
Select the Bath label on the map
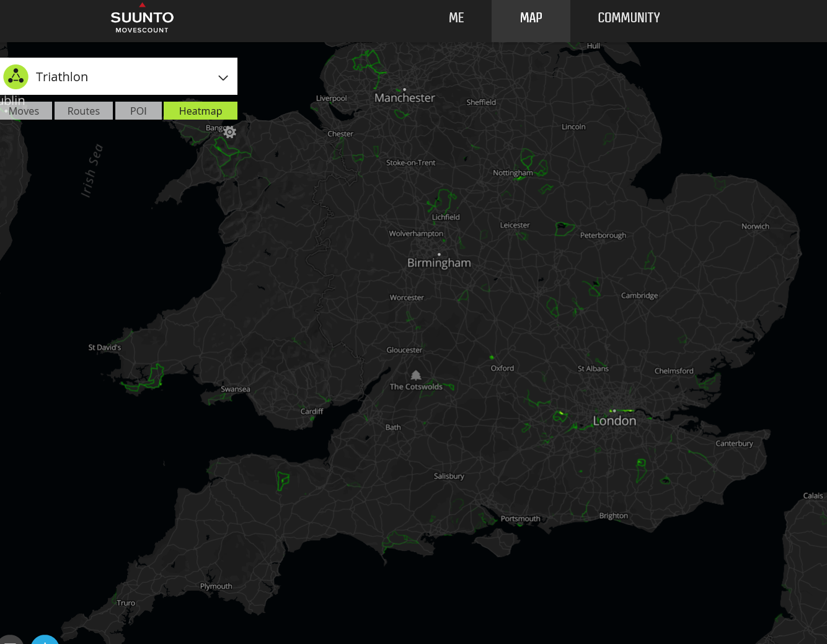[393, 428]
